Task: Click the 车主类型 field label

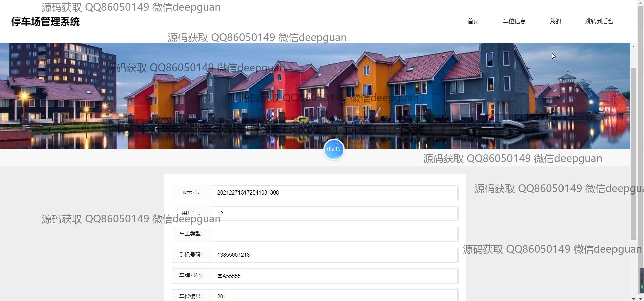Action: [191, 234]
